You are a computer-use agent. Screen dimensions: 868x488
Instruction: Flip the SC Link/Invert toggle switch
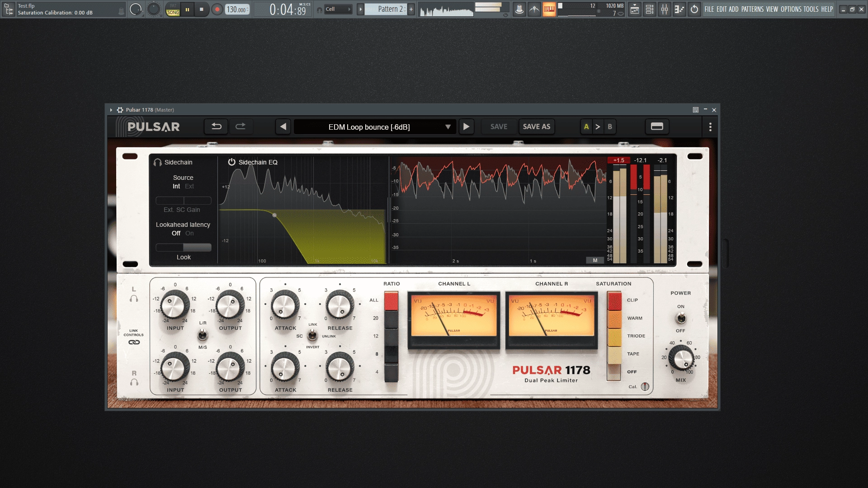[x=312, y=335]
